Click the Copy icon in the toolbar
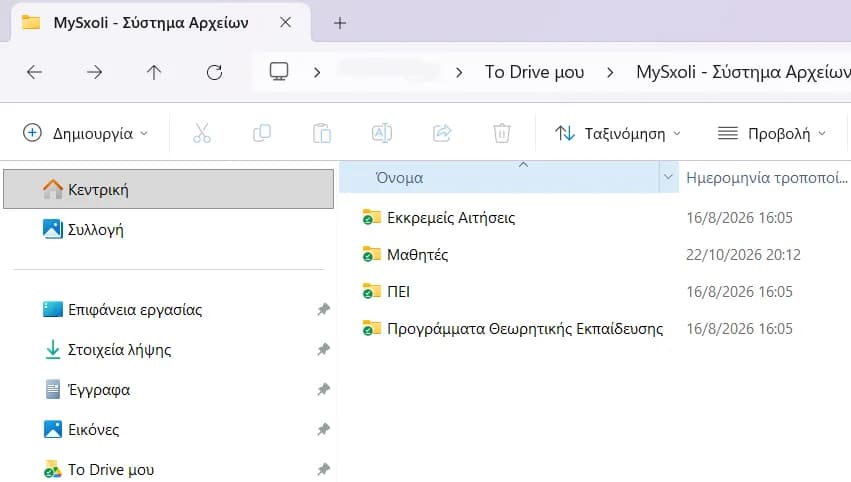This screenshot has width=851, height=482. pos(262,133)
